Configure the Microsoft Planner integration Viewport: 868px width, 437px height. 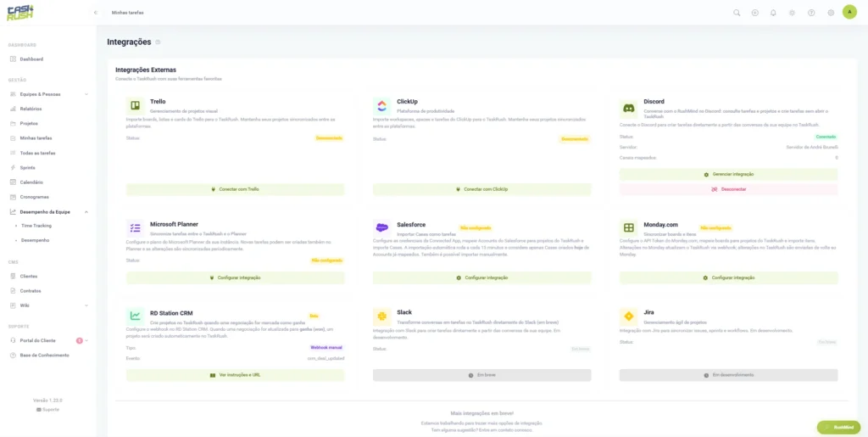236,277
